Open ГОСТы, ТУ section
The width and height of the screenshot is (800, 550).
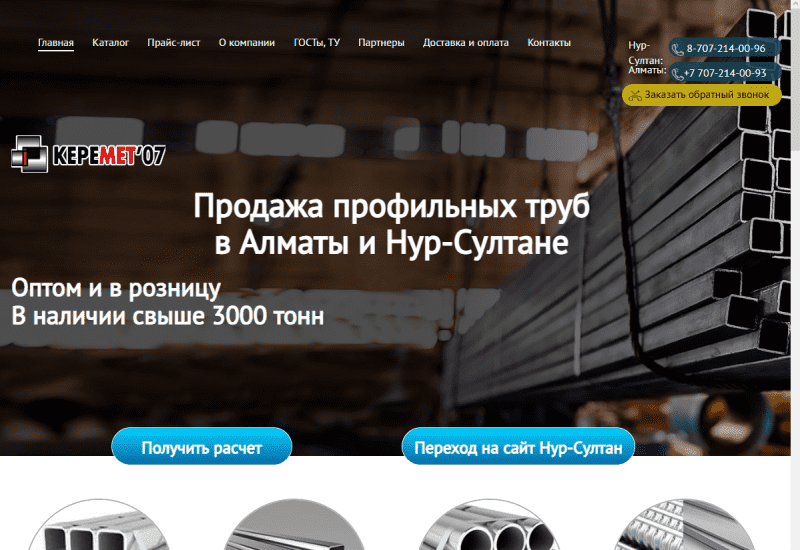pos(316,43)
